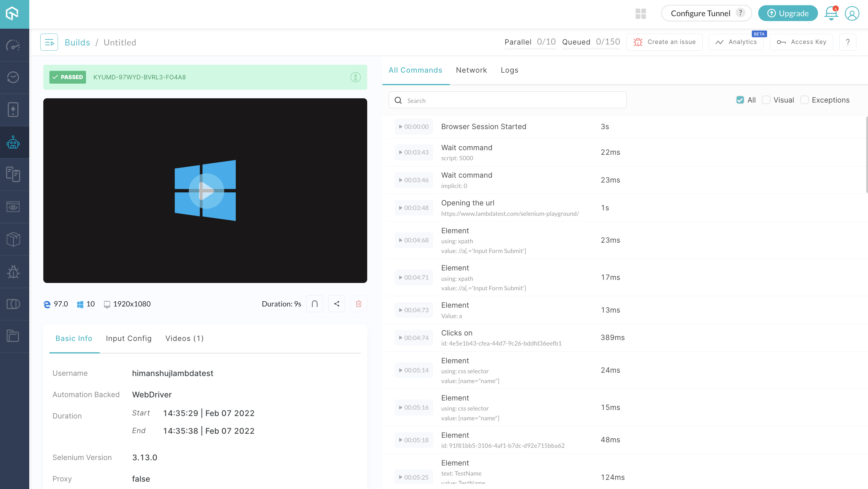Click the Browser Session Started command row
Image resolution: width=868 pixels, height=489 pixels.
(627, 127)
